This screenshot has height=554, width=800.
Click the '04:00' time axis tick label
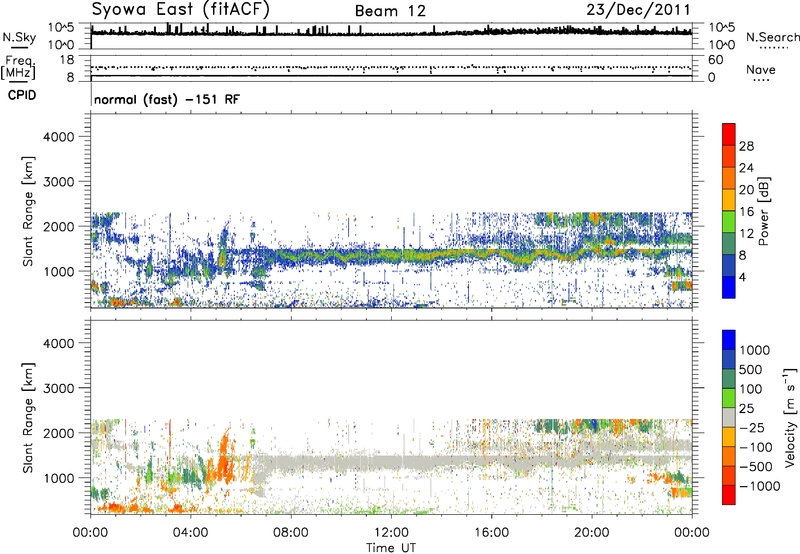(190, 533)
